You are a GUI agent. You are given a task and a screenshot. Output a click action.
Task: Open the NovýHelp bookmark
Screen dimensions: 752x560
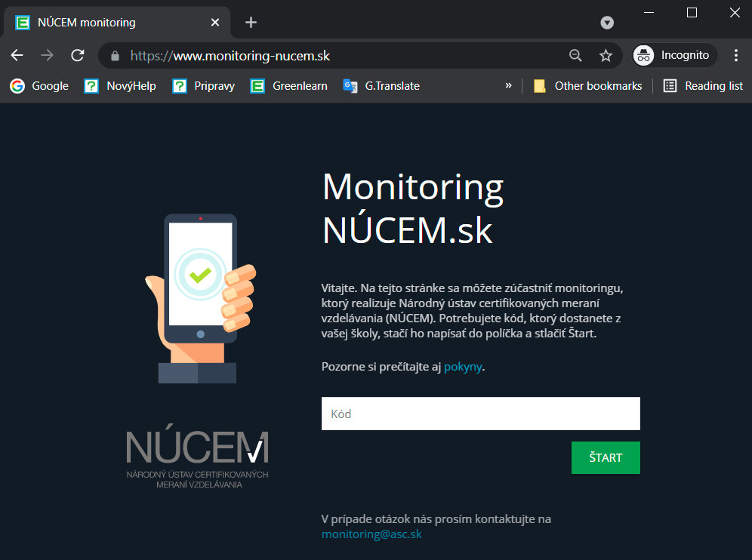coord(120,86)
